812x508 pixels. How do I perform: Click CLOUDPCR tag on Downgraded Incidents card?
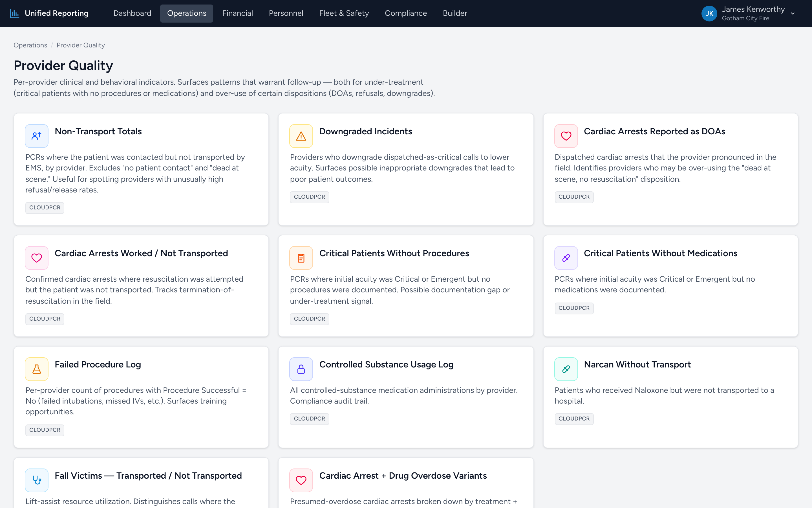[x=309, y=197]
